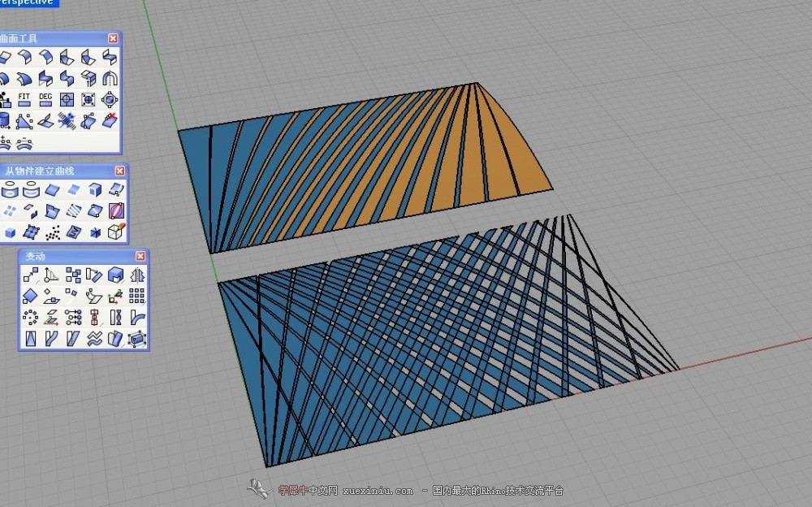
Task: Select the Smooth wavy-lines tool
Action: coord(94,339)
